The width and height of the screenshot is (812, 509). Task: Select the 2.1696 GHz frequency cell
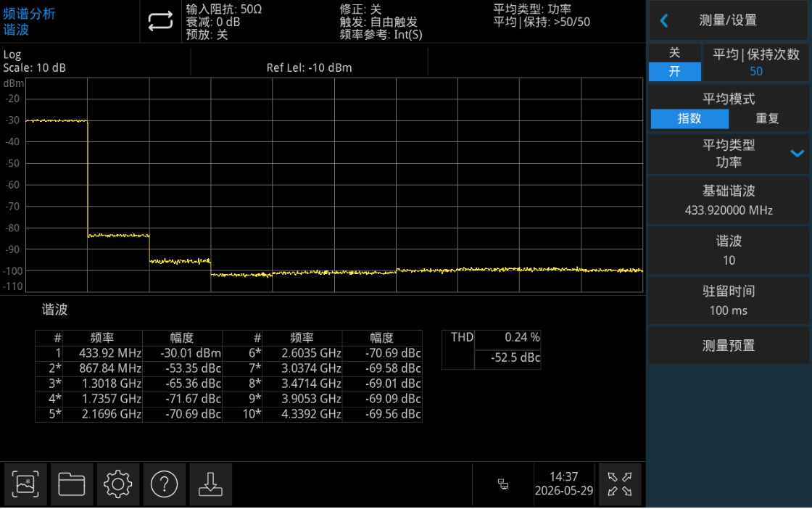pos(102,414)
